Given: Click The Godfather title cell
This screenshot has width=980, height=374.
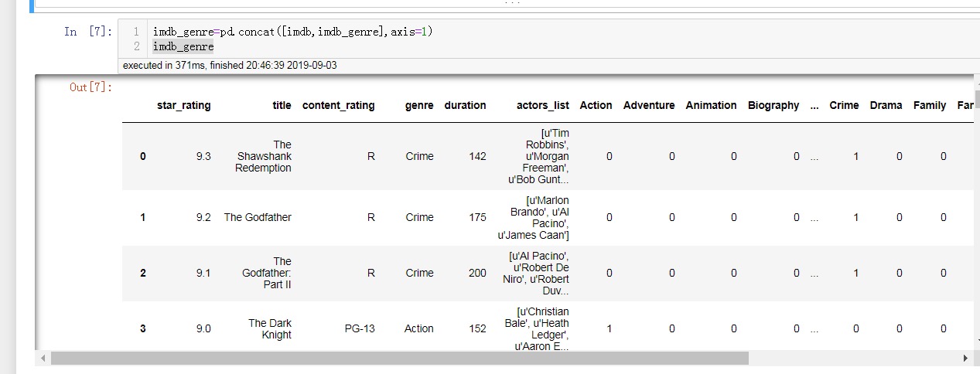Looking at the screenshot, I should coord(258,217).
